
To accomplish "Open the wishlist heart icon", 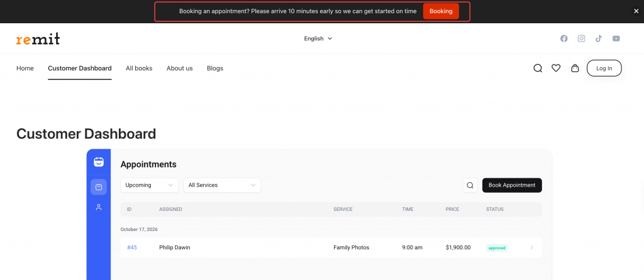I will coord(556,68).
